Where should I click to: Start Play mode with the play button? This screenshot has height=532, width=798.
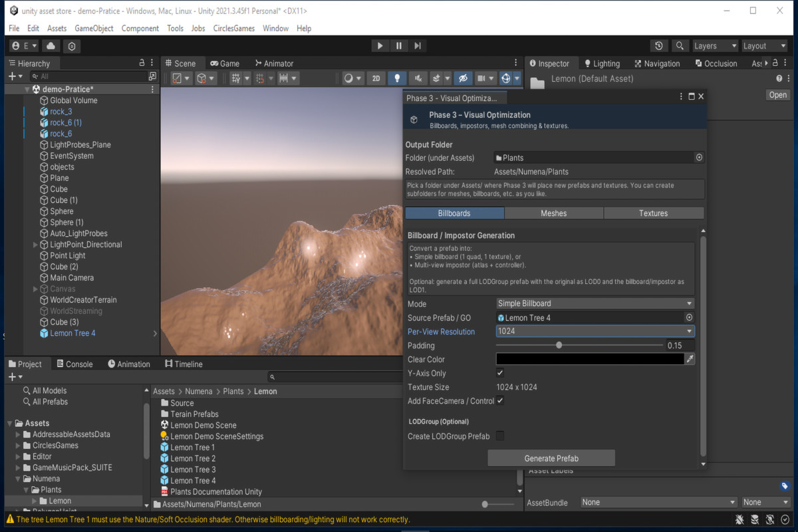point(380,46)
